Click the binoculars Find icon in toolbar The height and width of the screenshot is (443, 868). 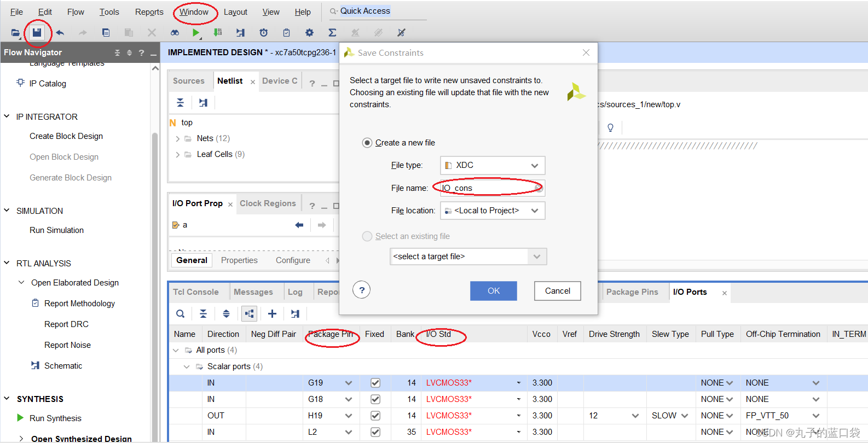(x=175, y=33)
